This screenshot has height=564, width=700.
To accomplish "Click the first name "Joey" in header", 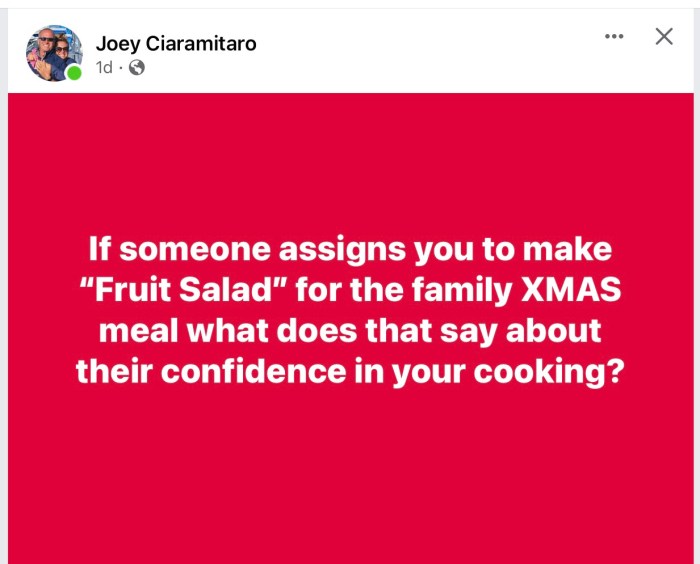I will click(117, 43).
